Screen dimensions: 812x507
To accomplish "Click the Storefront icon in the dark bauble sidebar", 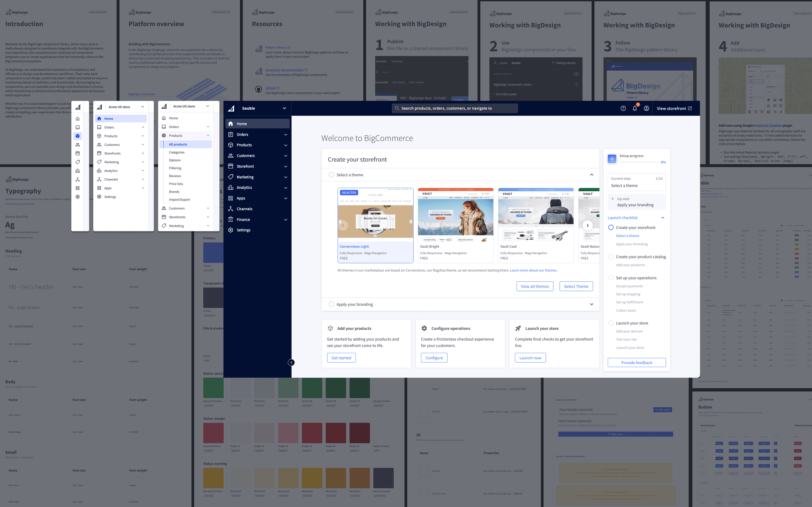I will coord(231,166).
